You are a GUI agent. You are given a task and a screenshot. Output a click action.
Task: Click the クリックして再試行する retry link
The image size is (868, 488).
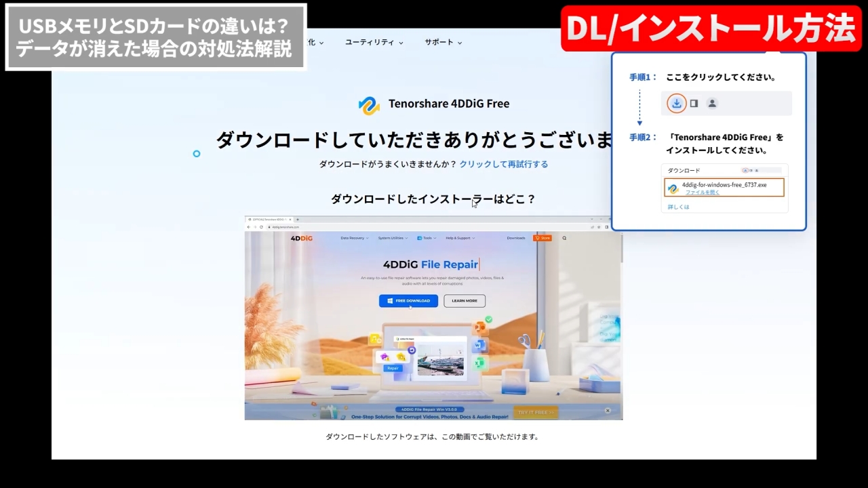[x=503, y=164]
